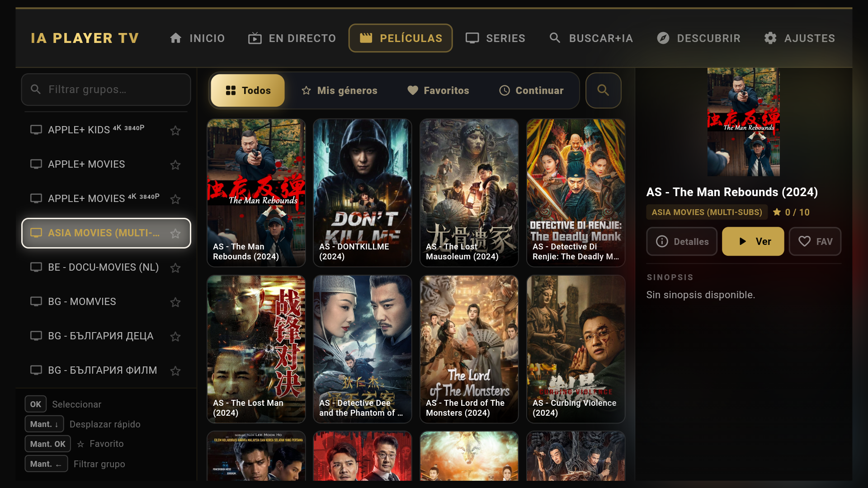
Task: Go to the SERIES section
Action: tap(495, 38)
